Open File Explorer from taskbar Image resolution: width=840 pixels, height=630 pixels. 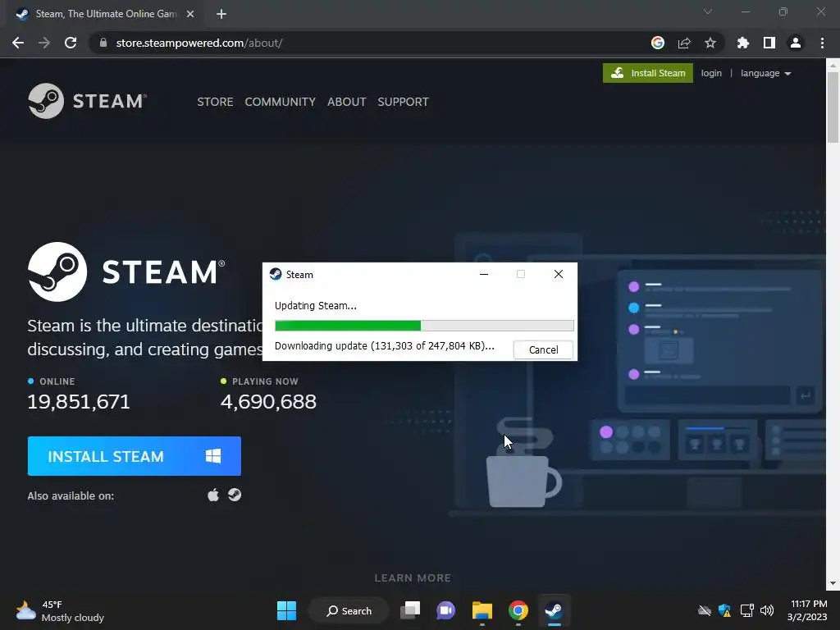(482, 610)
